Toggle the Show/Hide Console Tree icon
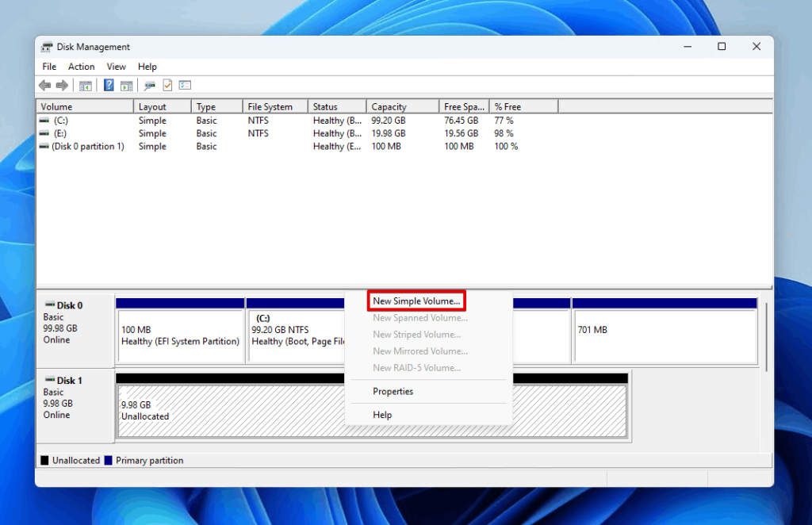The image size is (812, 525). pyautogui.click(x=86, y=85)
